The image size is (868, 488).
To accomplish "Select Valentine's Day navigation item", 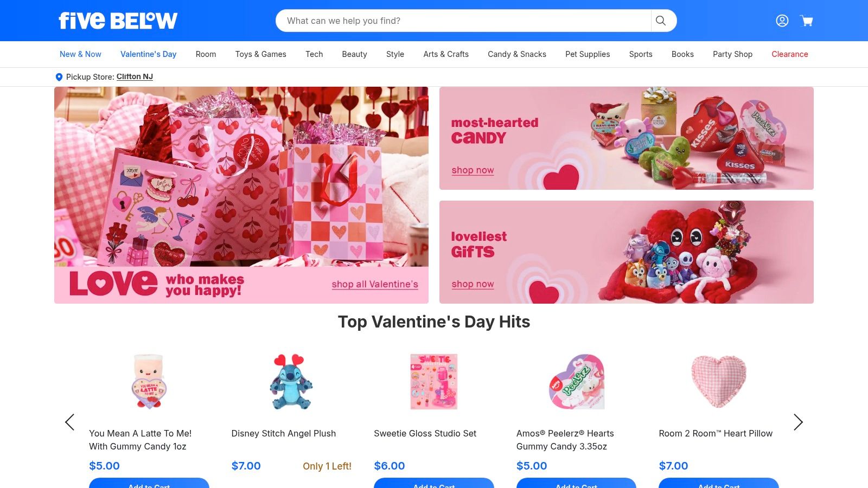I will click(148, 54).
